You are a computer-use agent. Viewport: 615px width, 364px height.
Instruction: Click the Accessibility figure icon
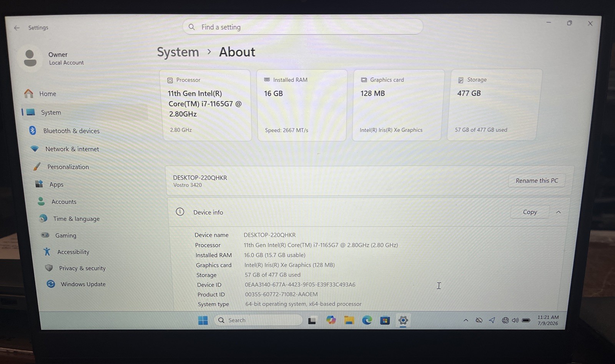tap(47, 252)
